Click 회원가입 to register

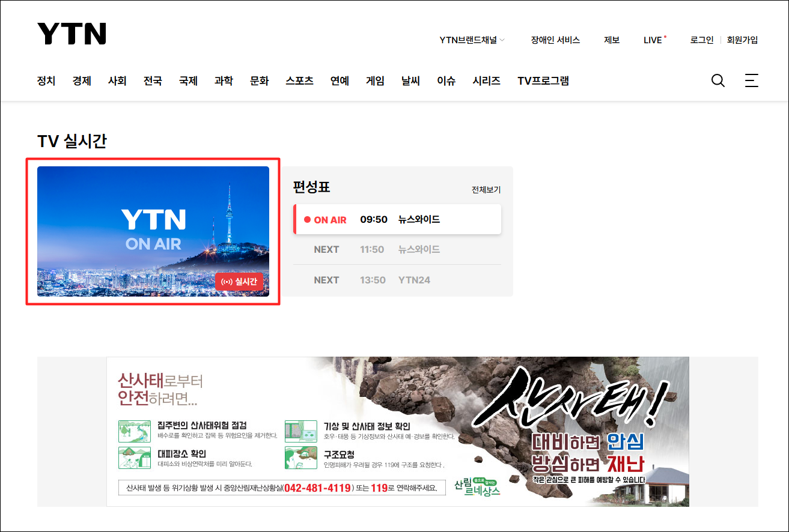click(742, 40)
